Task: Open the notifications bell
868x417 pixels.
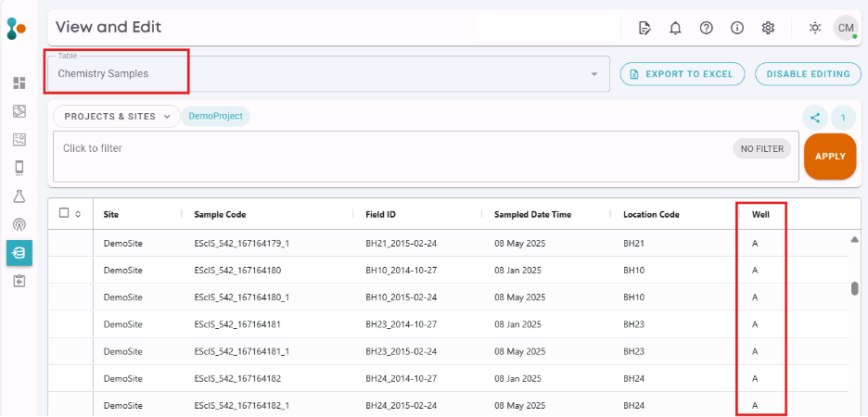Action: 675,28
